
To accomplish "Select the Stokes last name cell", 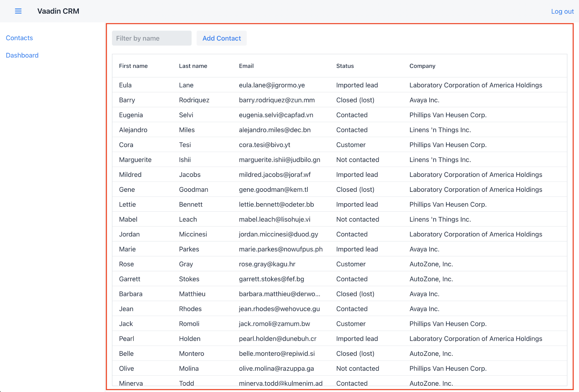I will point(189,279).
